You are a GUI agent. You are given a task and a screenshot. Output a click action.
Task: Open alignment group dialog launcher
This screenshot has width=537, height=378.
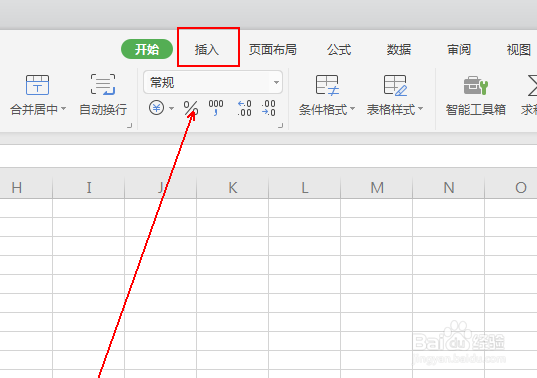pos(129,126)
